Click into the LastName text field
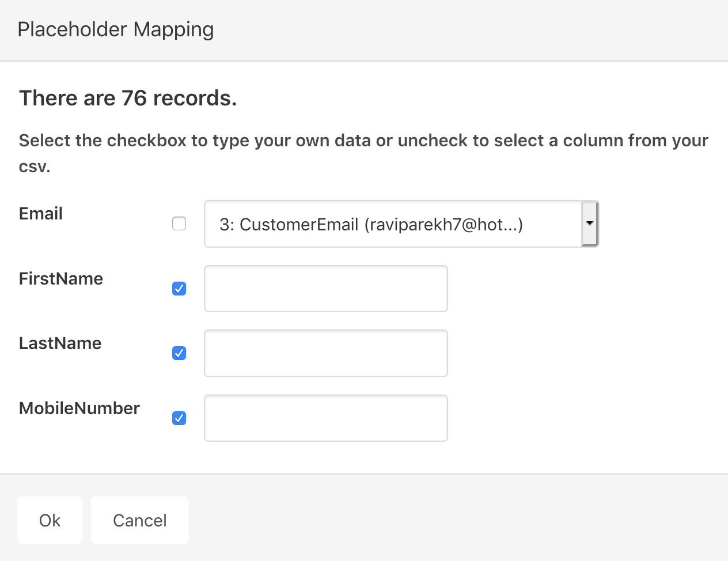728x561 pixels. 325,353
